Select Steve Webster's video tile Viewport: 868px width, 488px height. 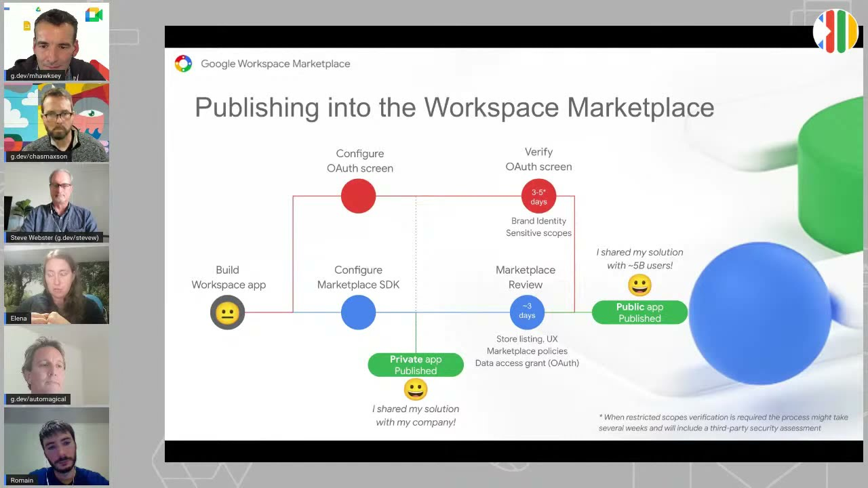tap(56, 203)
